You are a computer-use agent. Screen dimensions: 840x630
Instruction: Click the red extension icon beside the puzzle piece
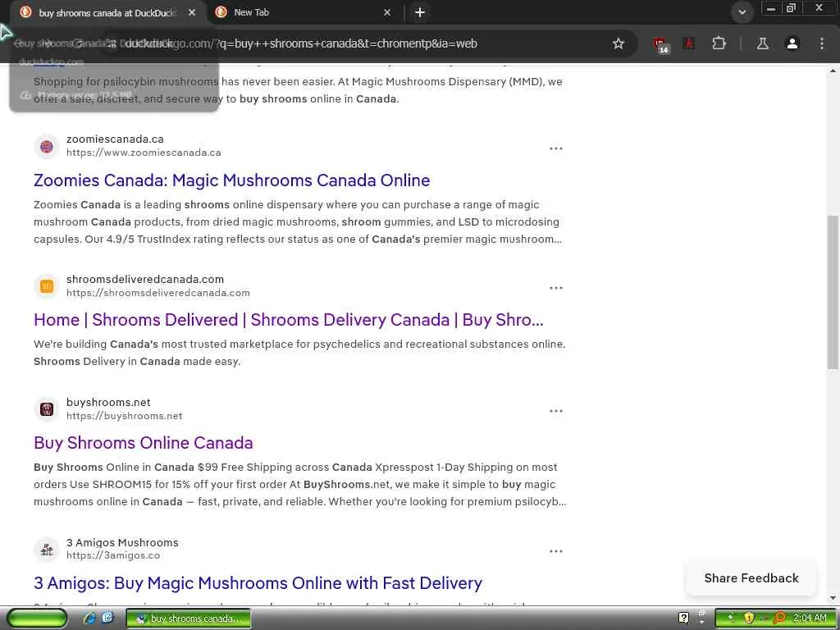[689, 43]
